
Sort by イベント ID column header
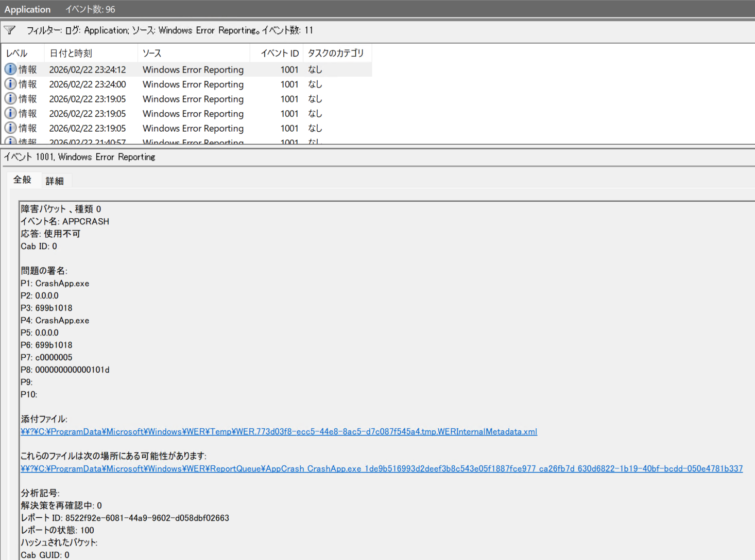point(279,54)
